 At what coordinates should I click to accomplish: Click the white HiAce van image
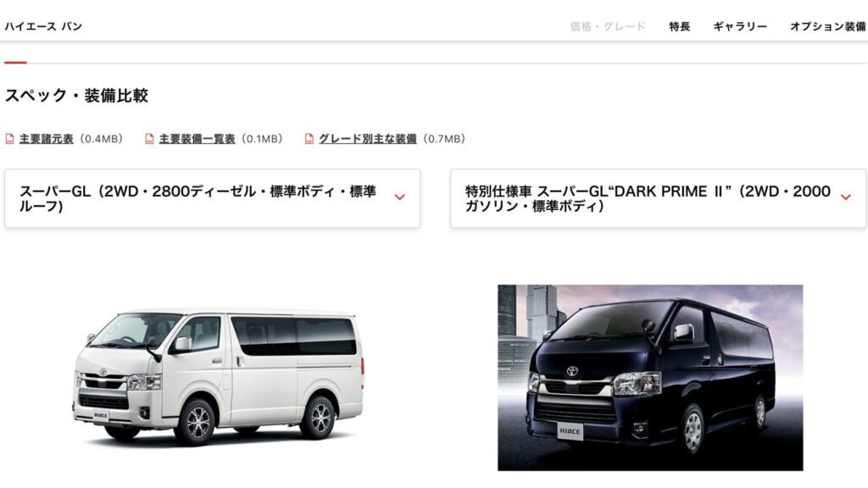(x=219, y=377)
